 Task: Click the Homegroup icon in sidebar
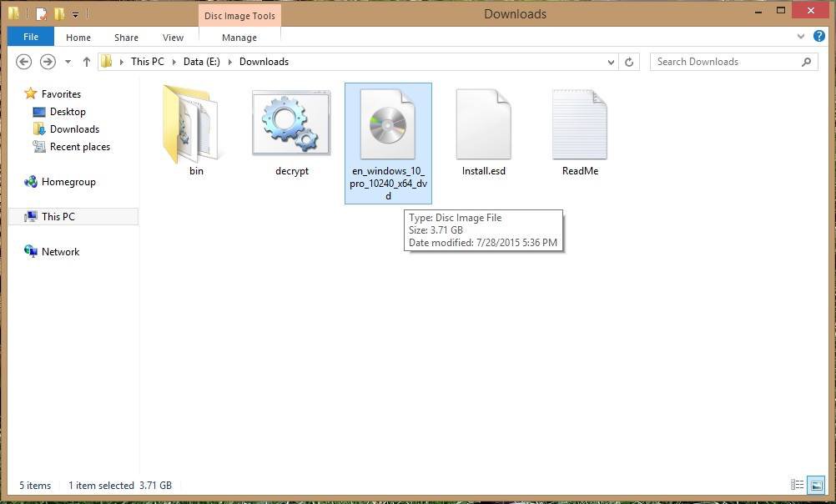[x=30, y=182]
